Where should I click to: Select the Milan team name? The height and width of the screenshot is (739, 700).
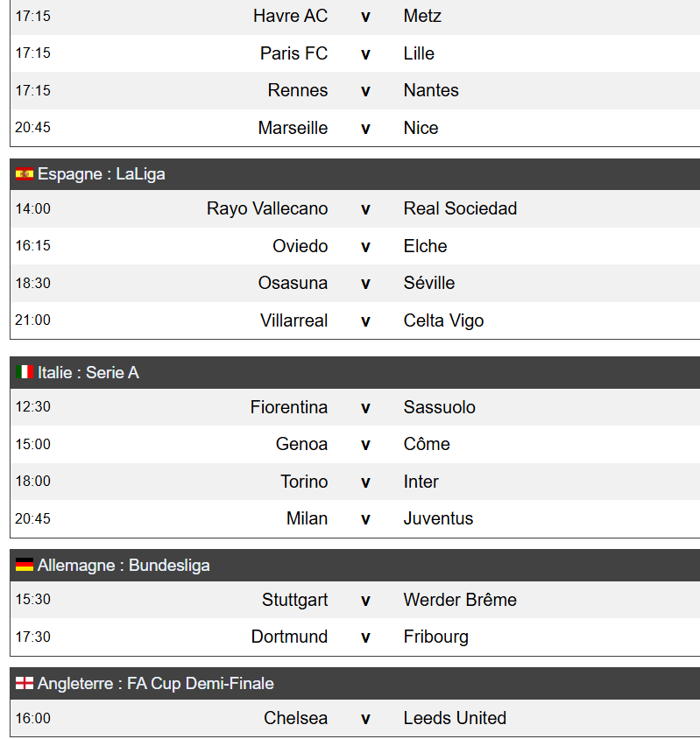coord(307,518)
